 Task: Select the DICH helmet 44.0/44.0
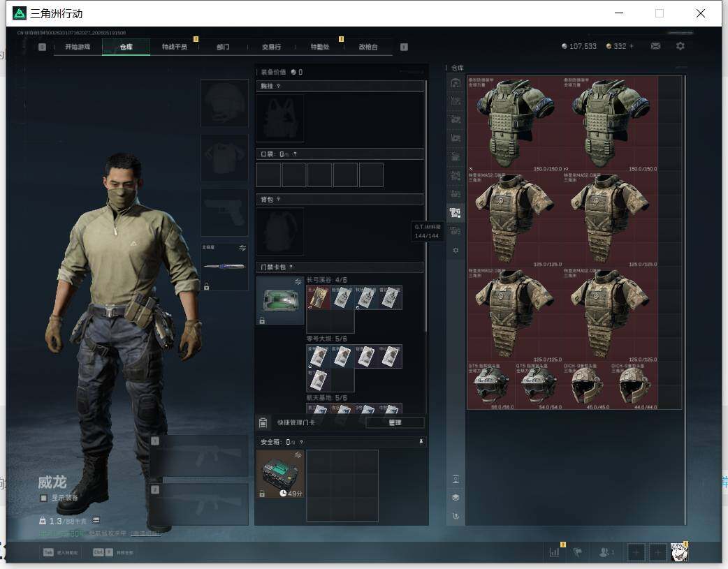tap(634, 385)
